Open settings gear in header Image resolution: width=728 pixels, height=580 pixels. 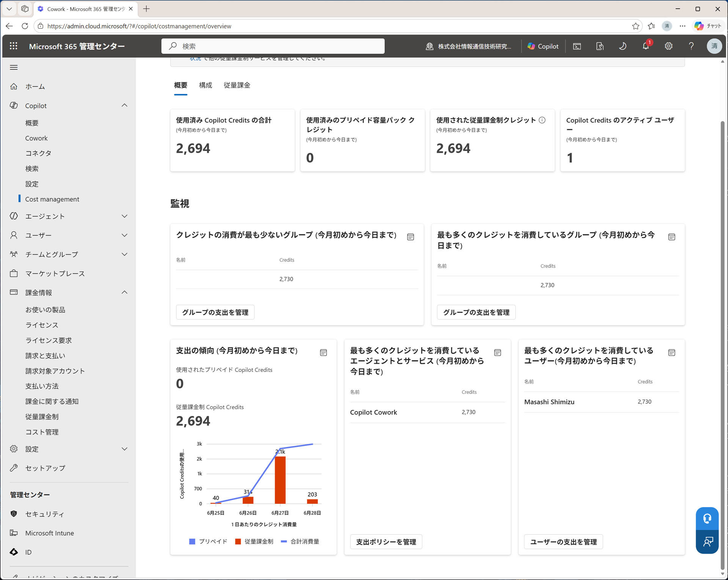[668, 46]
